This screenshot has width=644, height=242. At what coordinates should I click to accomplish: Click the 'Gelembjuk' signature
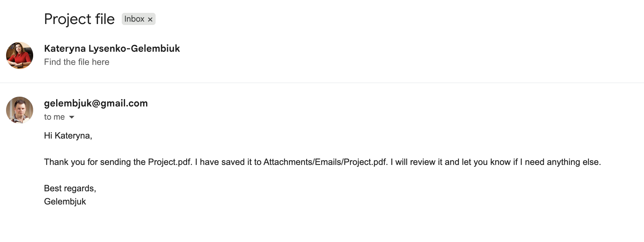tap(65, 201)
